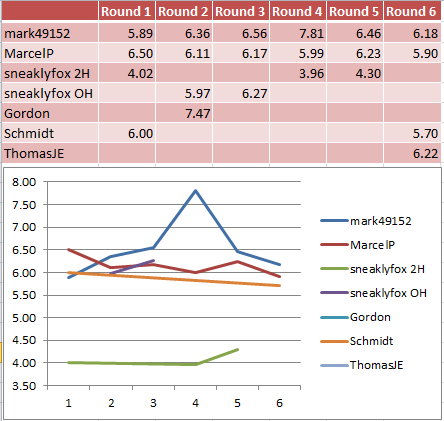Select cell with value 6.23
Screen dimensions: 444x421
[355, 53]
